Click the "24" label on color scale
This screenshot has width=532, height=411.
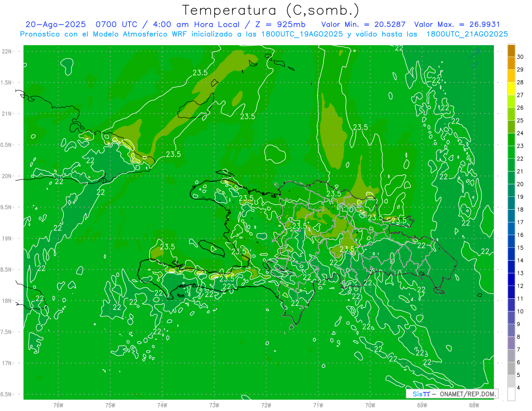[x=520, y=133]
